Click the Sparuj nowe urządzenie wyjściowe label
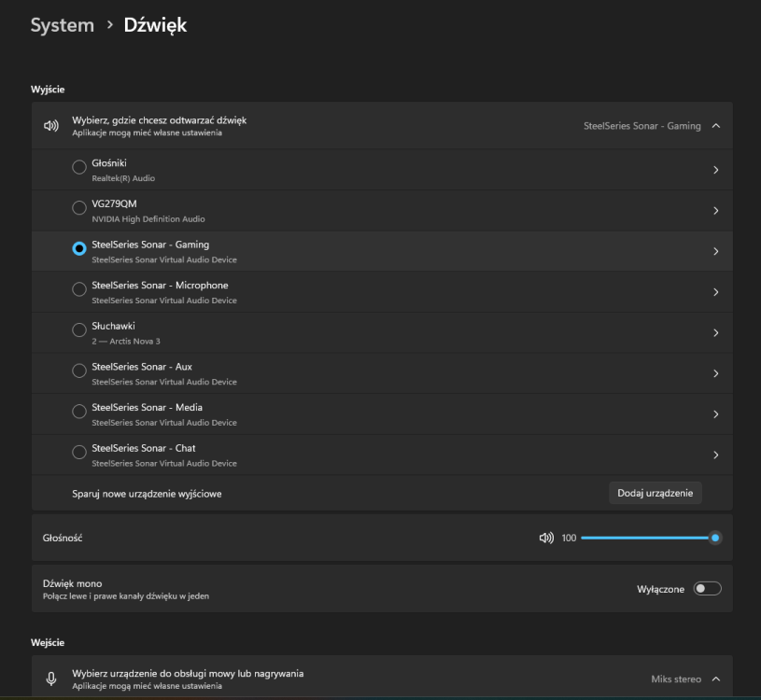The width and height of the screenshot is (761, 700). click(x=147, y=494)
